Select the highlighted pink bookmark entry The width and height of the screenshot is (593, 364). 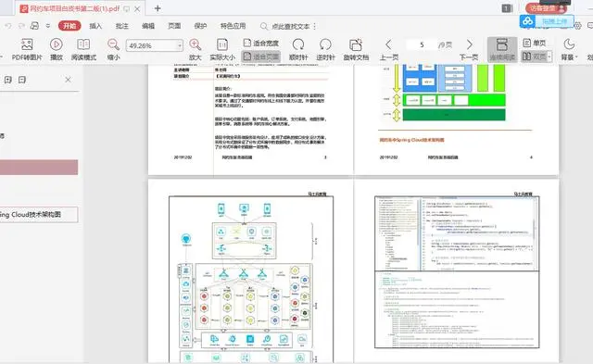point(39,167)
